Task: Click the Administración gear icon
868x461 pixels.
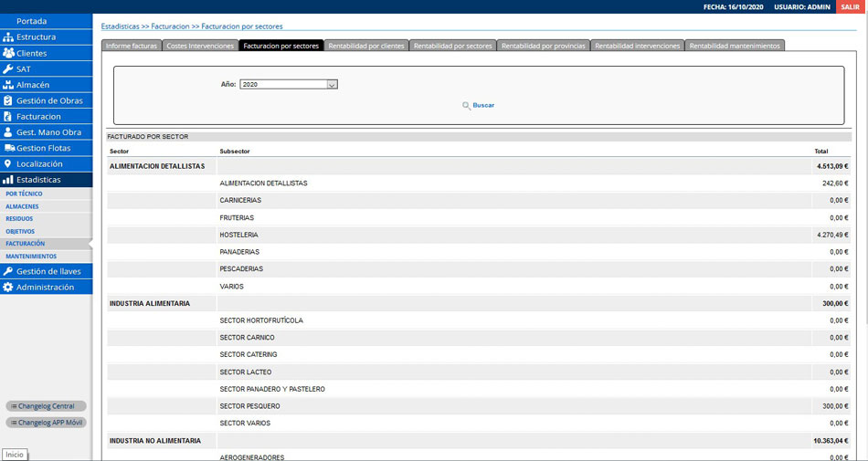Action: tap(7, 288)
